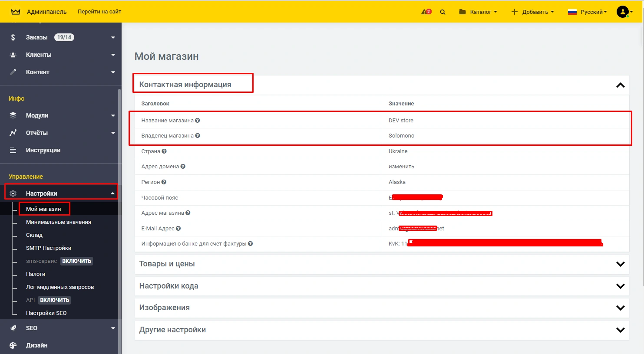Open the Каталог dropdown menu
Screen dimensions: 644x354
(478, 12)
